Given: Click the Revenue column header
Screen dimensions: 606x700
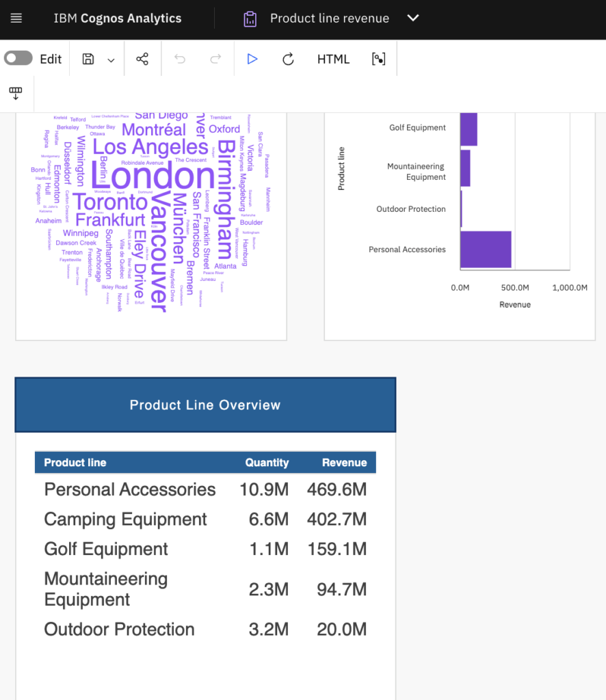Looking at the screenshot, I should (x=344, y=463).
